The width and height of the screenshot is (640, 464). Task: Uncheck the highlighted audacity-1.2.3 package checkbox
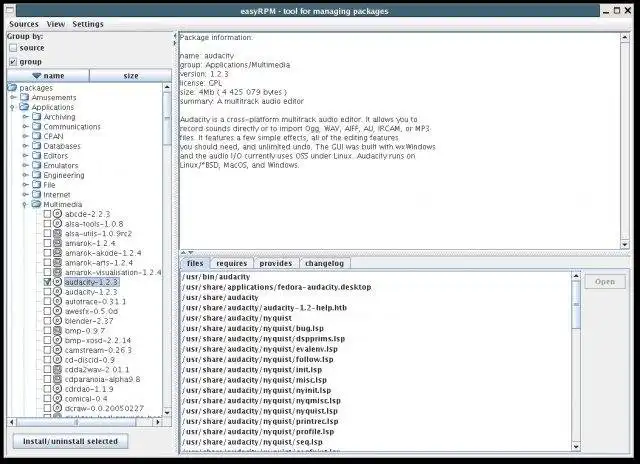(x=47, y=282)
